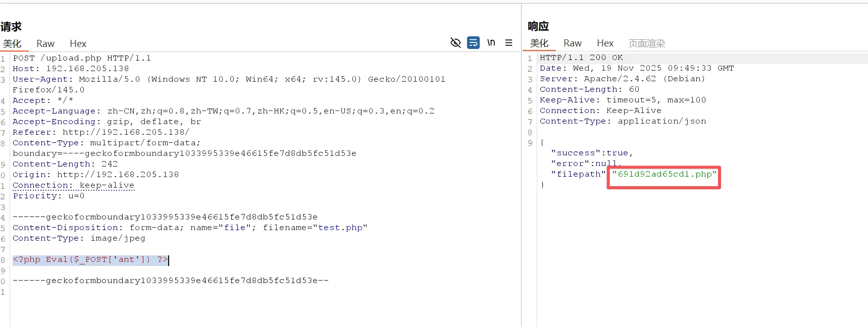Click the "success":true JSON line
This screenshot has height=327, width=868.
point(592,153)
